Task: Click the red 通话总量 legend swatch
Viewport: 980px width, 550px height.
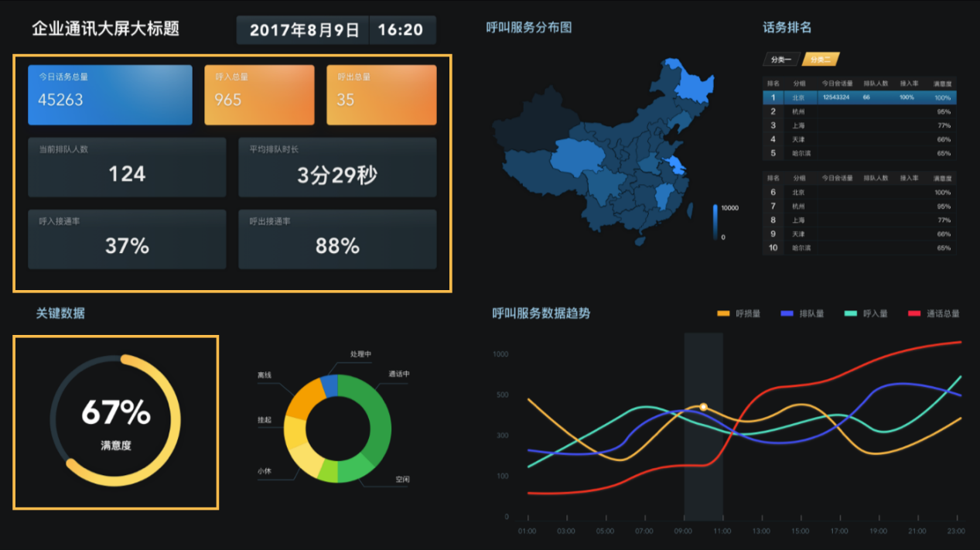Action: pos(914,313)
